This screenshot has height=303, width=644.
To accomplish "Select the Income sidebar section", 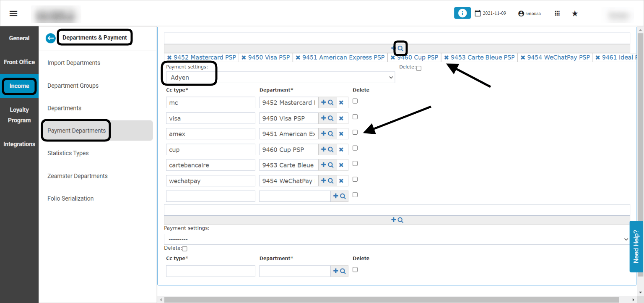I will tap(19, 86).
